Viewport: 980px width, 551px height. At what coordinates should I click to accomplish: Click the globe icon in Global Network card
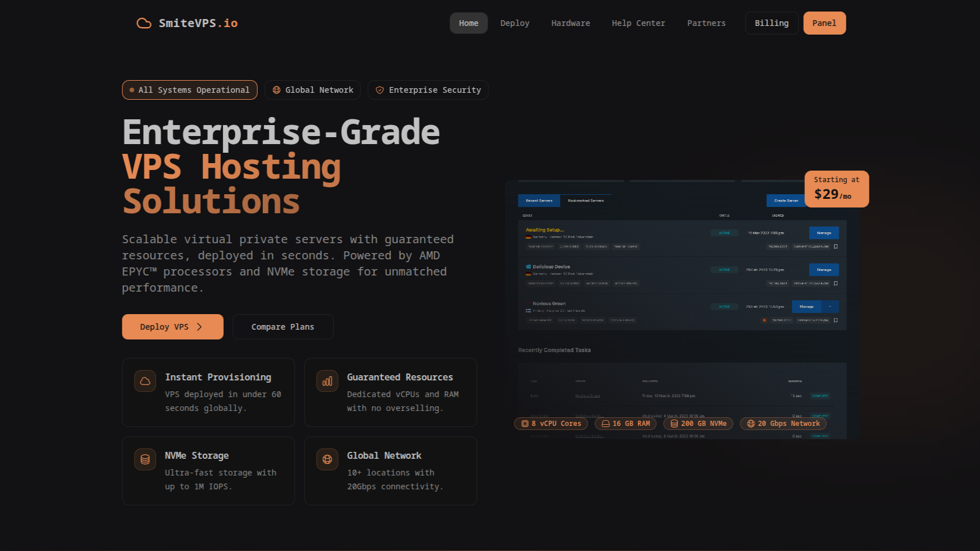tap(327, 459)
